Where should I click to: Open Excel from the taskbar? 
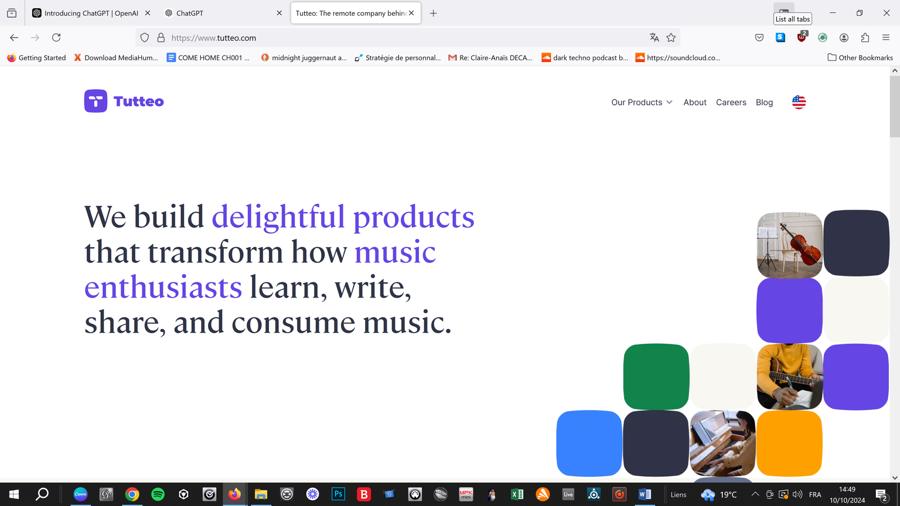[x=517, y=494]
